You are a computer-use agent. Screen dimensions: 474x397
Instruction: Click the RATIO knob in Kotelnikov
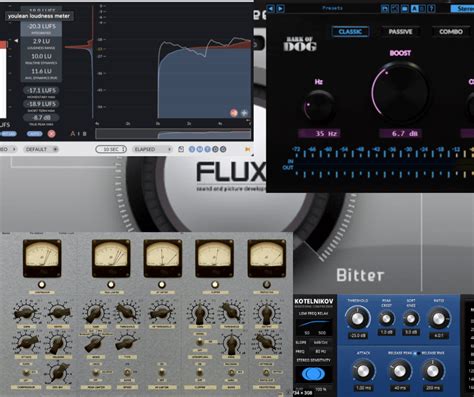pyautogui.click(x=439, y=319)
